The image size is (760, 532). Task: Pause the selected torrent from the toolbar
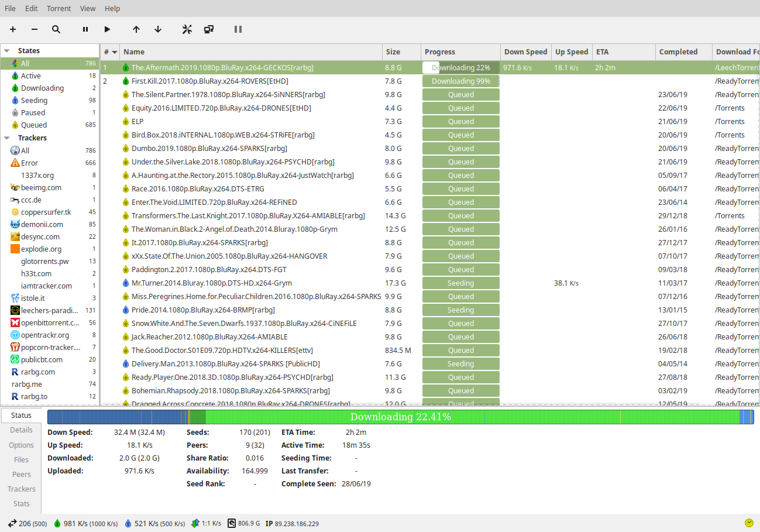coord(85,29)
